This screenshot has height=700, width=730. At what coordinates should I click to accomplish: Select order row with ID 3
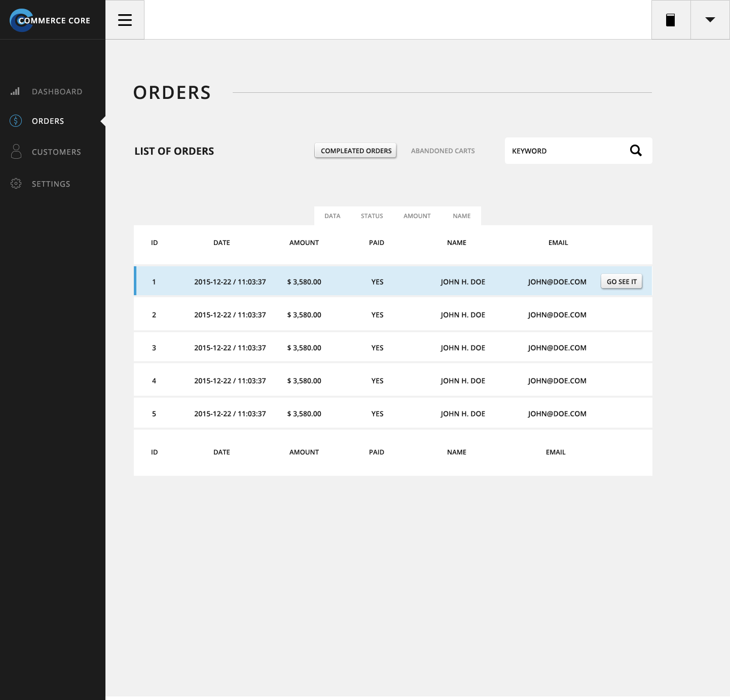393,348
